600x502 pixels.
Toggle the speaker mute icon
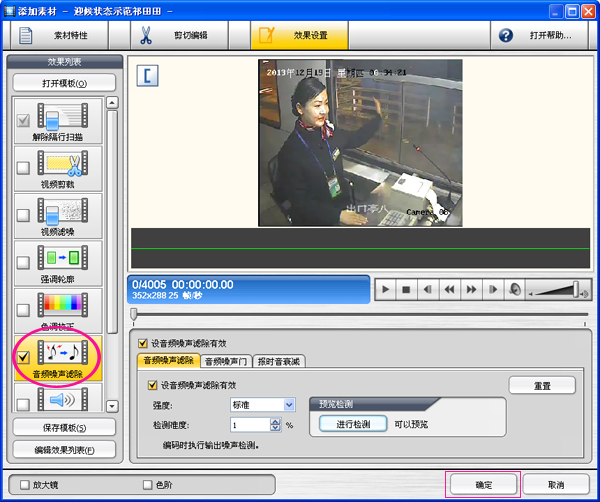pyautogui.click(x=514, y=289)
